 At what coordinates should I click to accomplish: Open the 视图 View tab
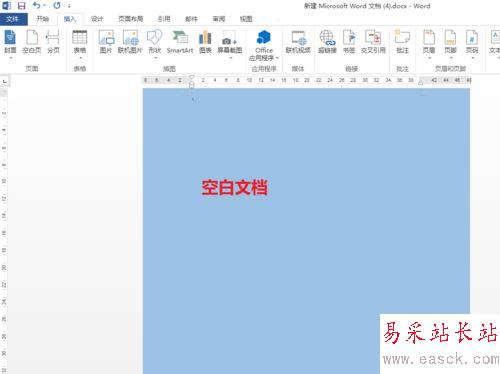tap(246, 19)
